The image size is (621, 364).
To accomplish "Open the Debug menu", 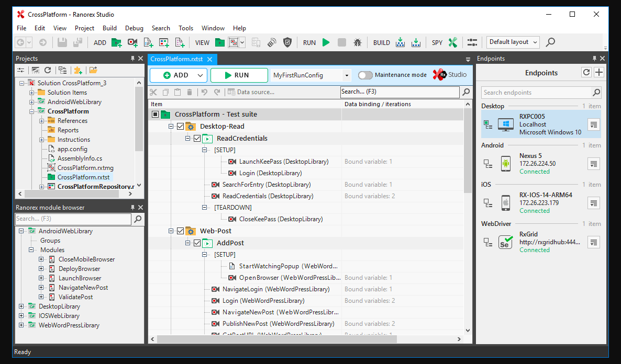I will point(134,28).
